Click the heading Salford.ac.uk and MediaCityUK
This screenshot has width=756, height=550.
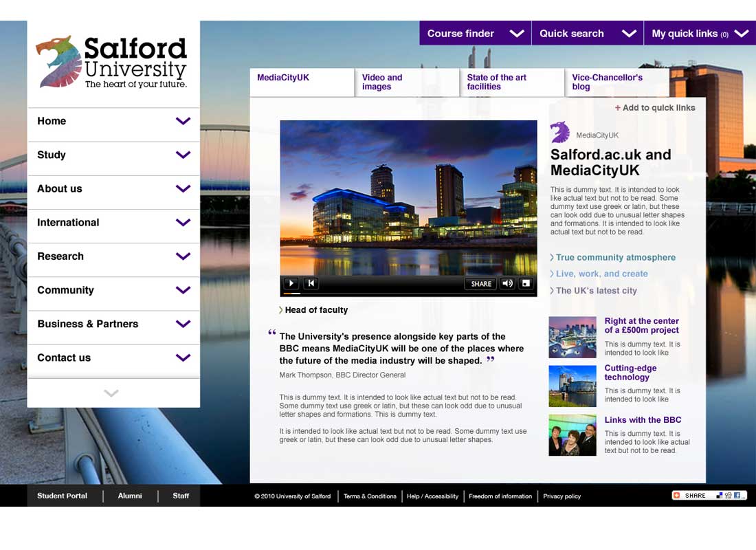tap(611, 162)
